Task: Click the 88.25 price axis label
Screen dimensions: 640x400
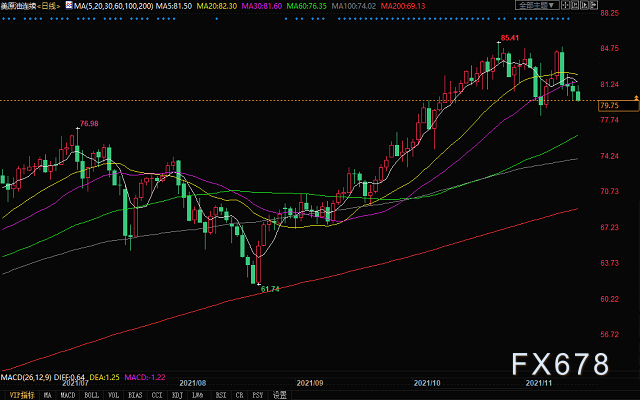Action: click(x=609, y=13)
